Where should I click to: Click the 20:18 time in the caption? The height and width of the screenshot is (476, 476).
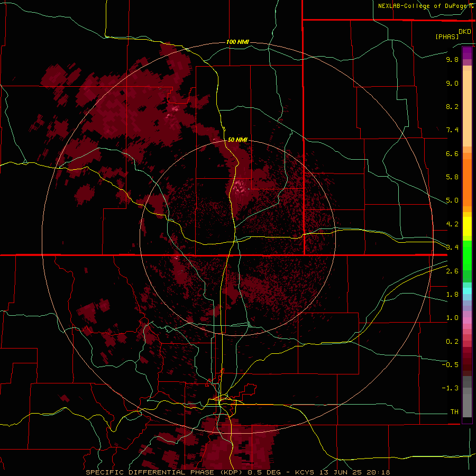(379, 472)
